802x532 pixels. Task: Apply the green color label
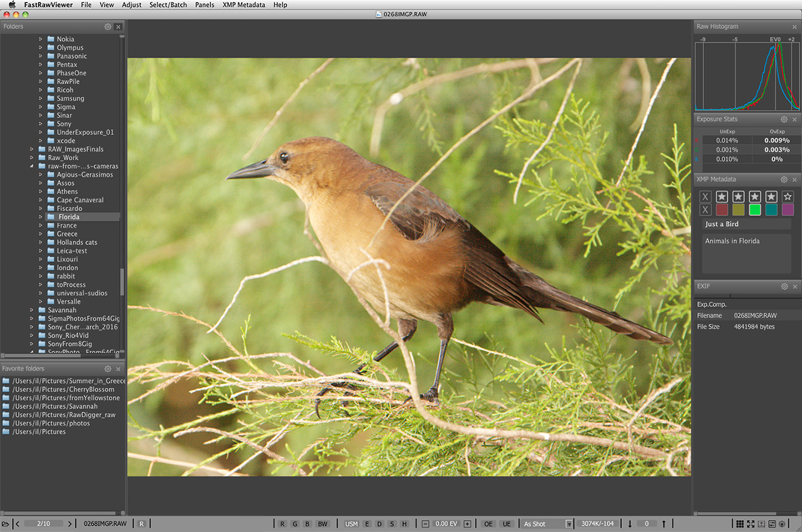[x=754, y=210]
